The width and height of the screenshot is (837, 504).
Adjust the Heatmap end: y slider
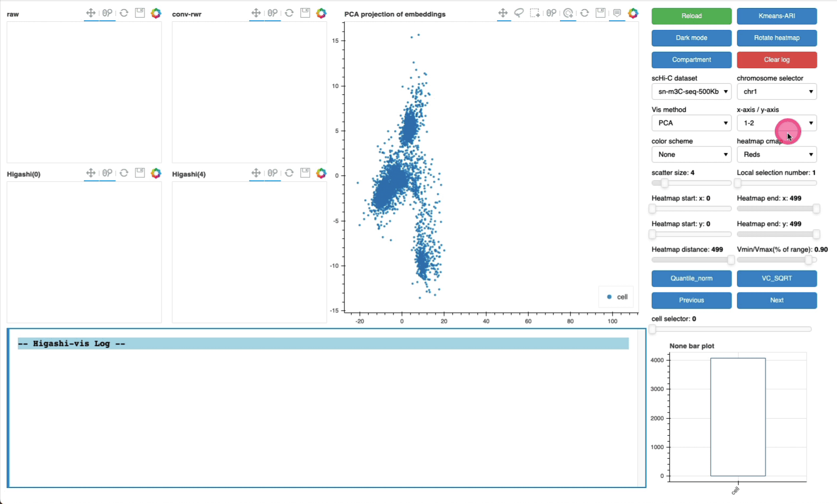[x=816, y=234]
